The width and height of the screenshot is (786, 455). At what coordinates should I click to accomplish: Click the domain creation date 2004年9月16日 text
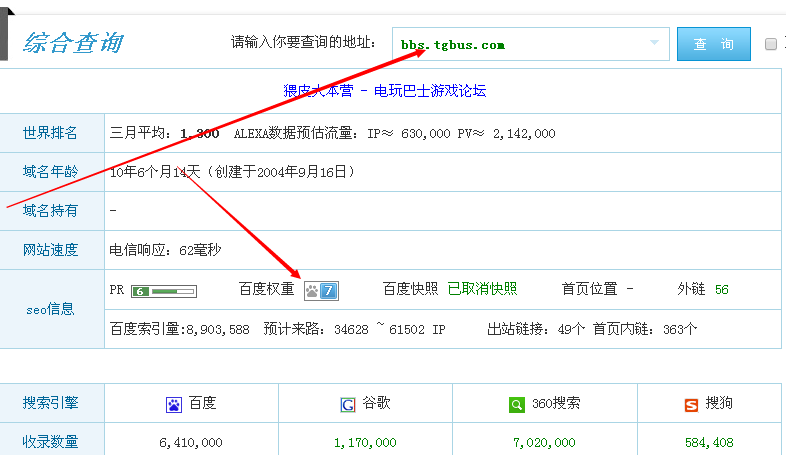(x=302, y=172)
